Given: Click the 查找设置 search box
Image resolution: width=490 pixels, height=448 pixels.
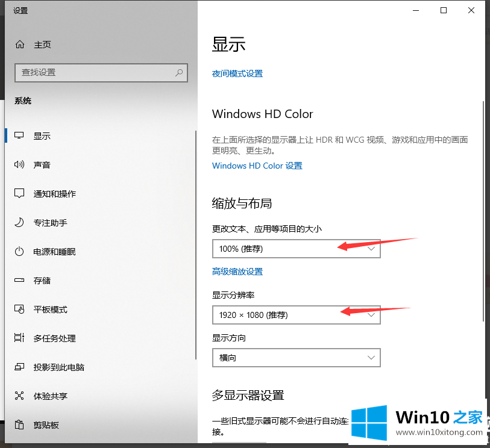Looking at the screenshot, I should (101, 73).
